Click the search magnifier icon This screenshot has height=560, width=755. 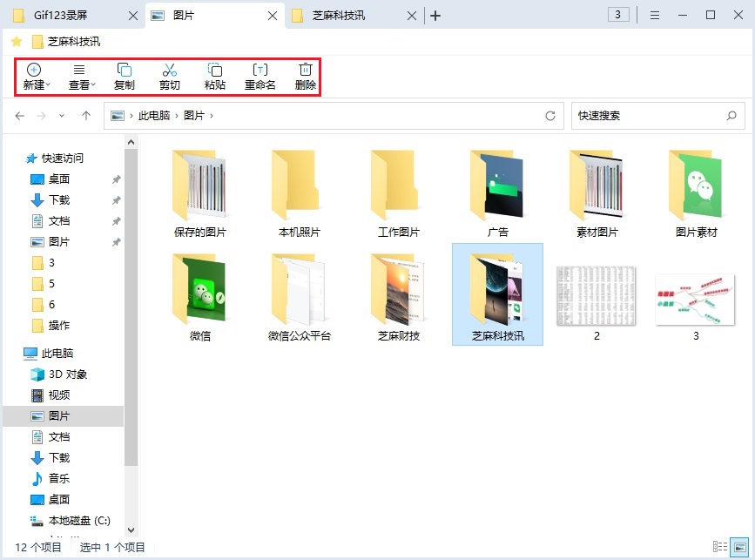click(x=731, y=116)
